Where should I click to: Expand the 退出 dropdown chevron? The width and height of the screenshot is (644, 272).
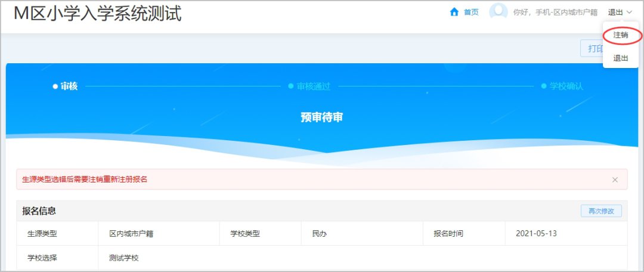pyautogui.click(x=630, y=13)
